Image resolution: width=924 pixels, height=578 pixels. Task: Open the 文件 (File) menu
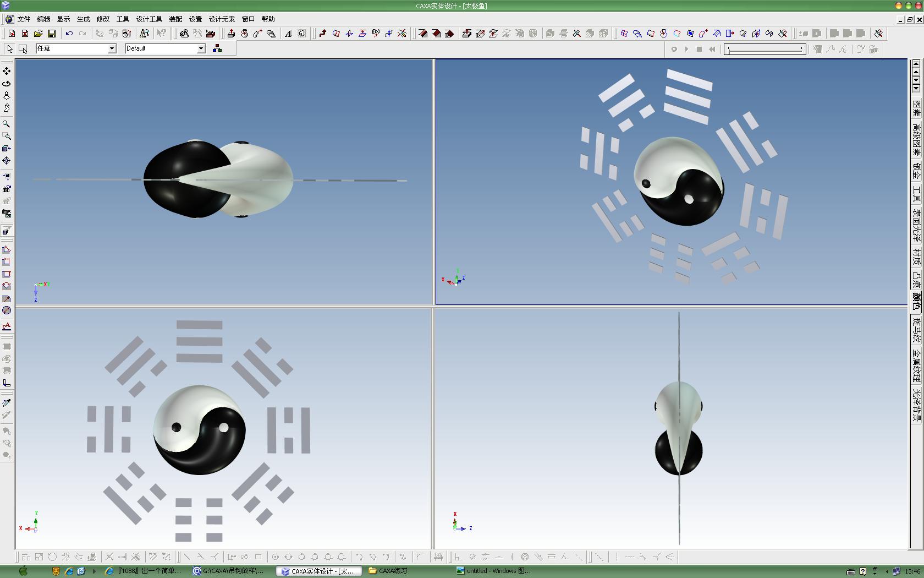point(24,19)
